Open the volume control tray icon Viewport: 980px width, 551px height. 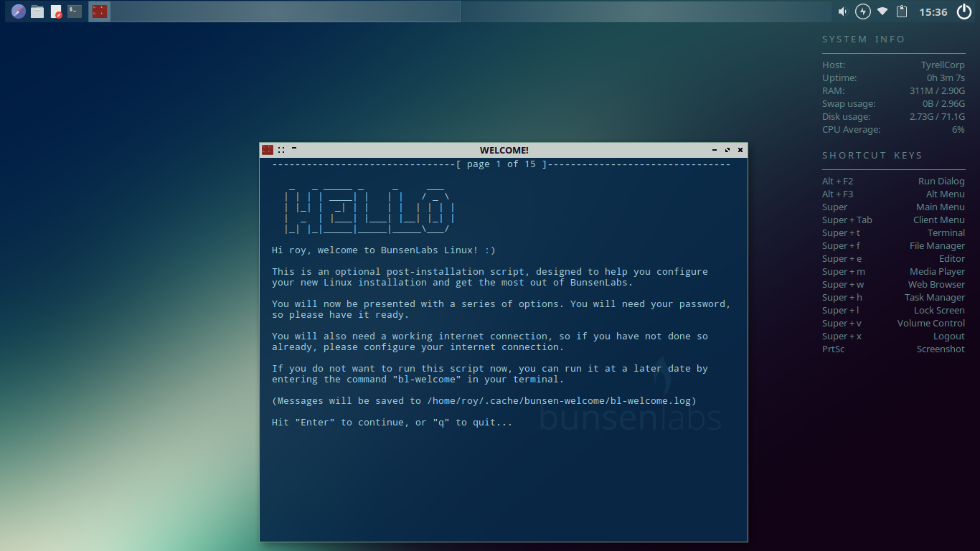843,11
